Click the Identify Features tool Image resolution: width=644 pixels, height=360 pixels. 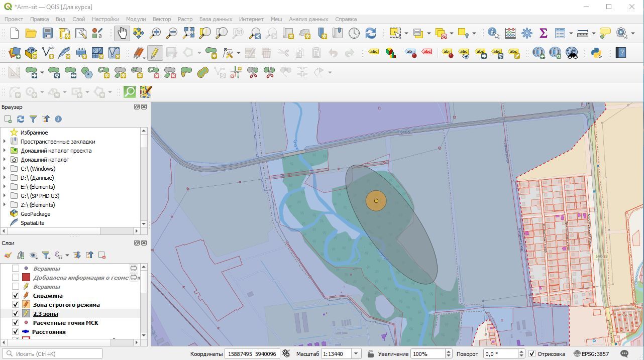493,33
